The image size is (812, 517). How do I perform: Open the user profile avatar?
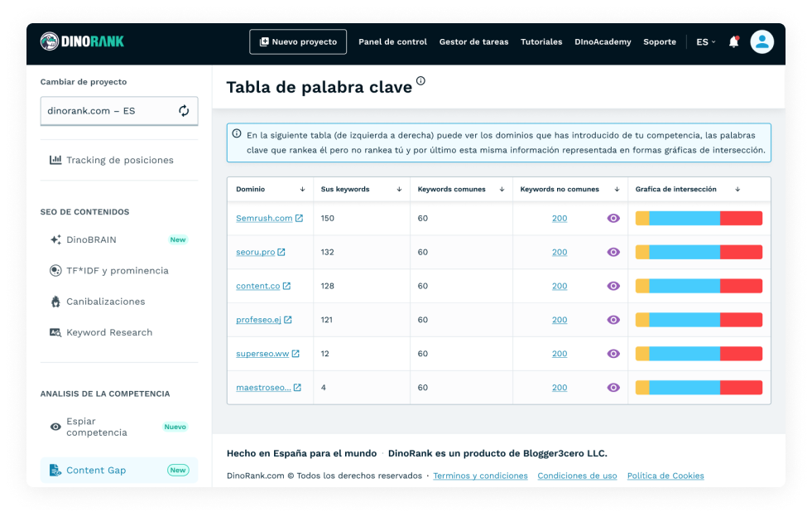coord(762,41)
